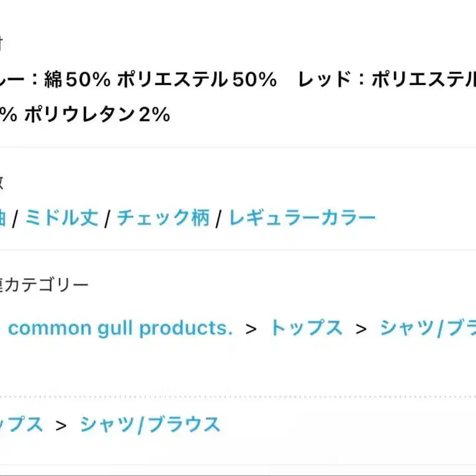This screenshot has width=476, height=476.
Task: Click the slash between チェック柄 and レギュラーカラー
Action: 218,218
